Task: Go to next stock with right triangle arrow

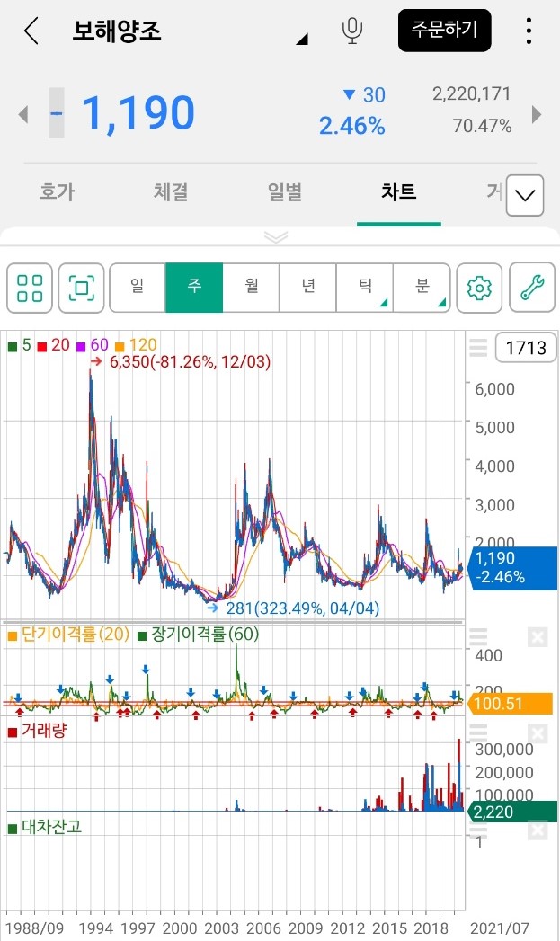Action: 536,114
